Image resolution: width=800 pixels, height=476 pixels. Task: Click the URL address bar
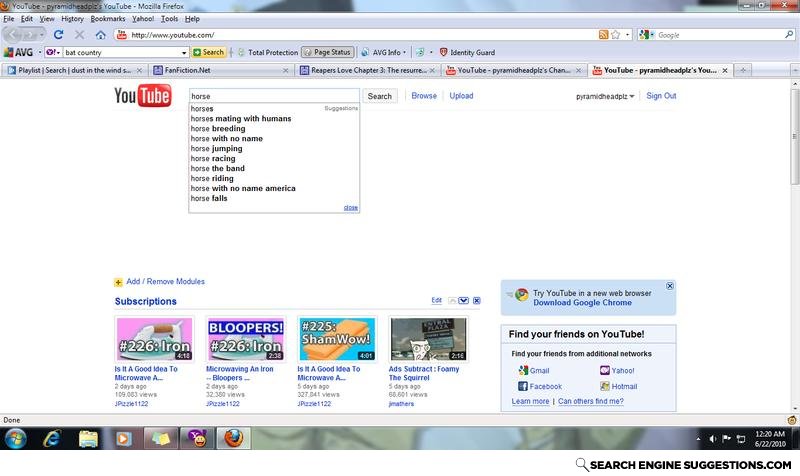point(357,35)
